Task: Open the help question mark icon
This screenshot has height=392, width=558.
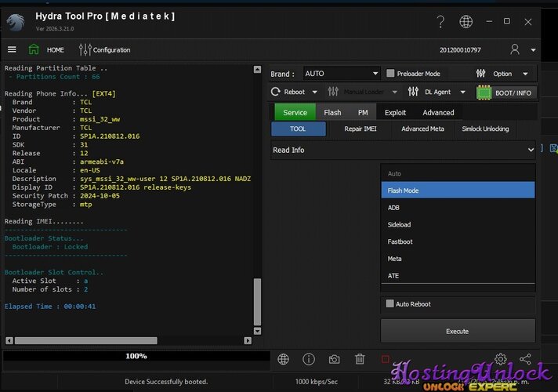Action: [440, 22]
